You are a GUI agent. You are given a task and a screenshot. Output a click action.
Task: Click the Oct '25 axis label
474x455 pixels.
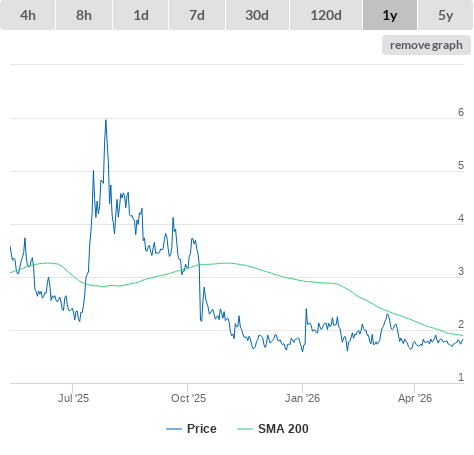188,398
